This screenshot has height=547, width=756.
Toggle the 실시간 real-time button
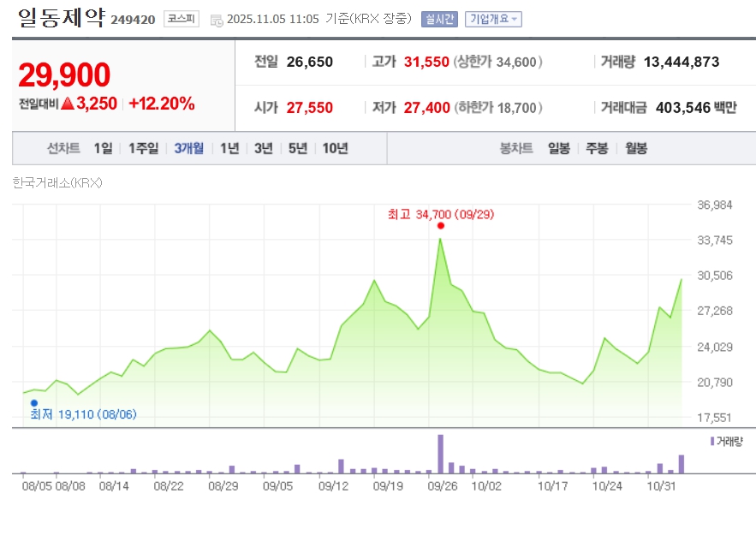tap(439, 19)
